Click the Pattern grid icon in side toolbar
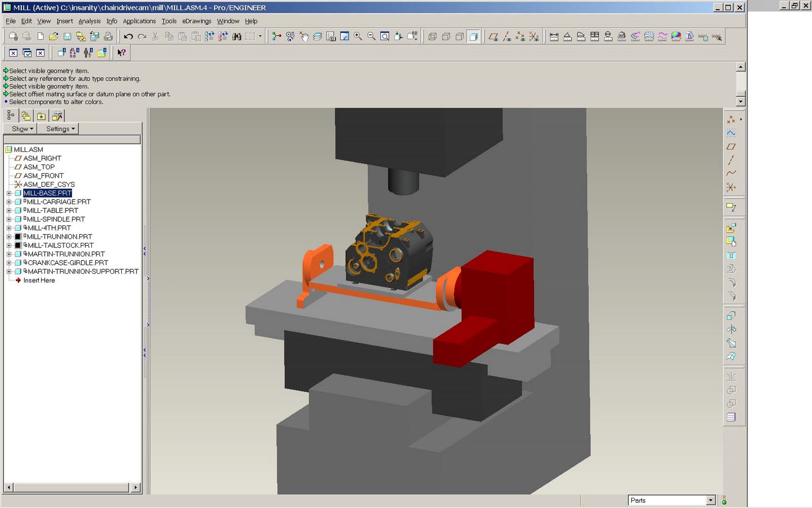 click(731, 417)
